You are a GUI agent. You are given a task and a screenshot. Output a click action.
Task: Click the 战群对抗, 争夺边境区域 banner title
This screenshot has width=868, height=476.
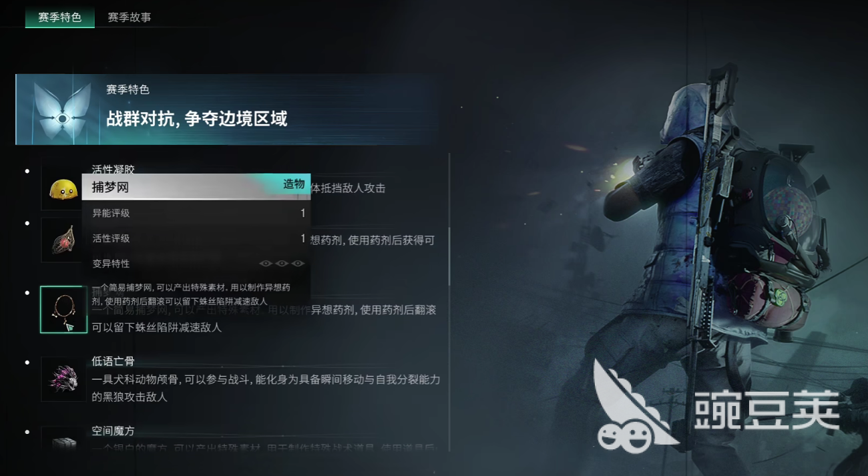197,120
